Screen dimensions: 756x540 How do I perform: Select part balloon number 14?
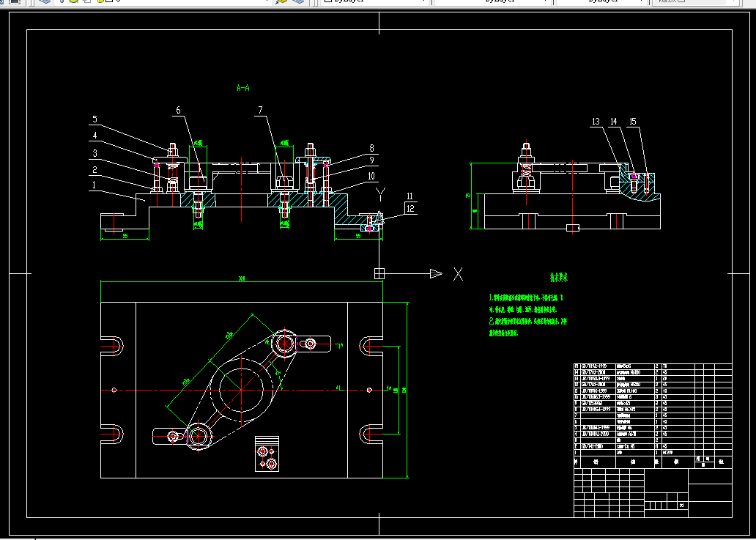coord(614,122)
